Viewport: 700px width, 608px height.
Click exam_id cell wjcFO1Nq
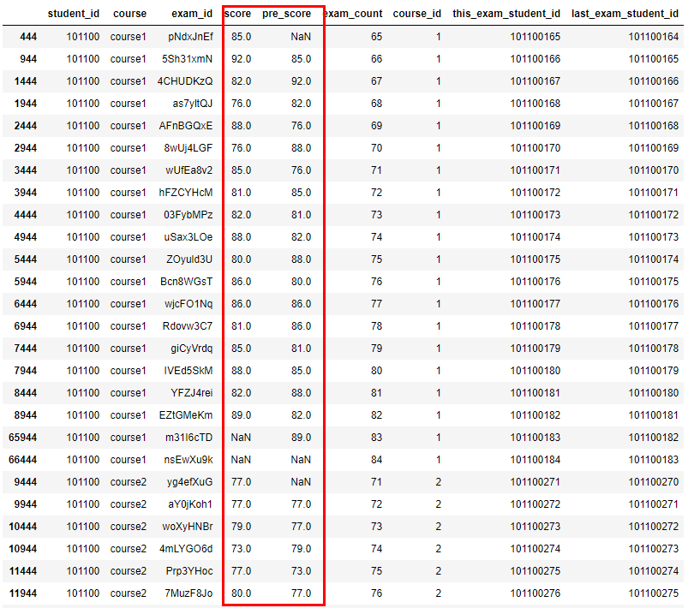pyautogui.click(x=188, y=304)
